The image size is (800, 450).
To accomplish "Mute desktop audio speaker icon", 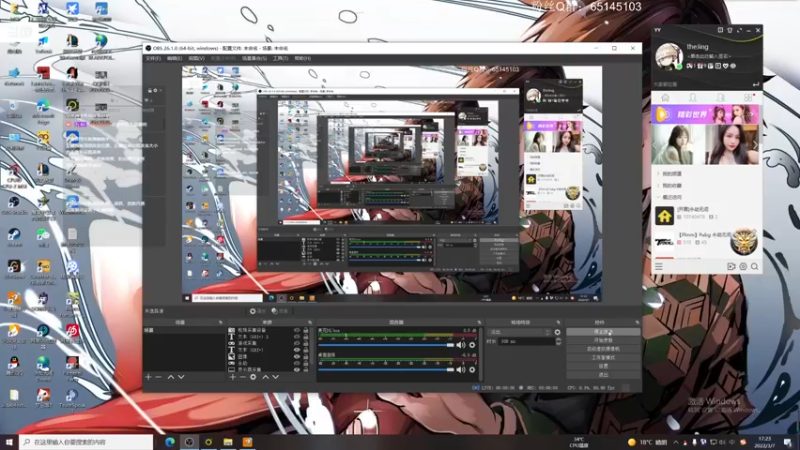I will (461, 369).
